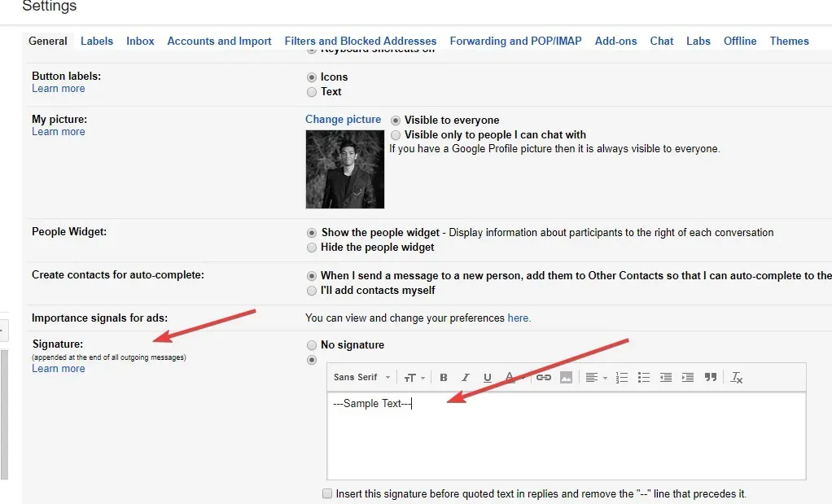Decrease indent in the signature editor
The height and width of the screenshot is (504, 832).
tap(666, 377)
